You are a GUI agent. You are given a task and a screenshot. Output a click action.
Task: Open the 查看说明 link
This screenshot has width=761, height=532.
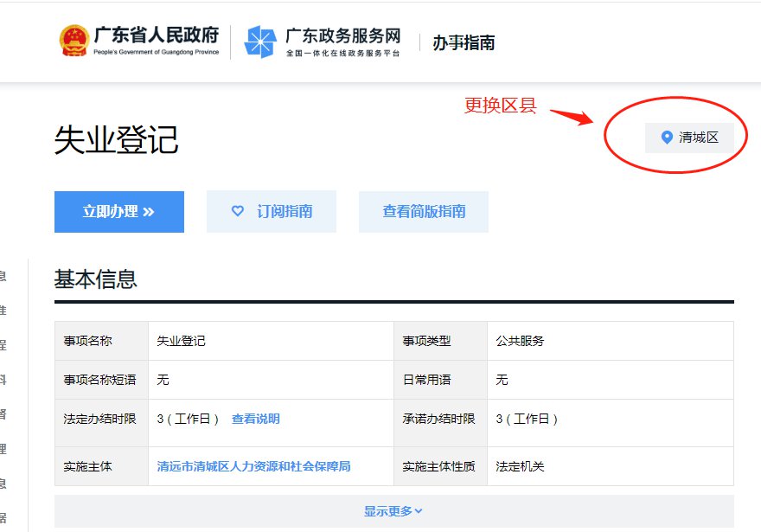255,419
